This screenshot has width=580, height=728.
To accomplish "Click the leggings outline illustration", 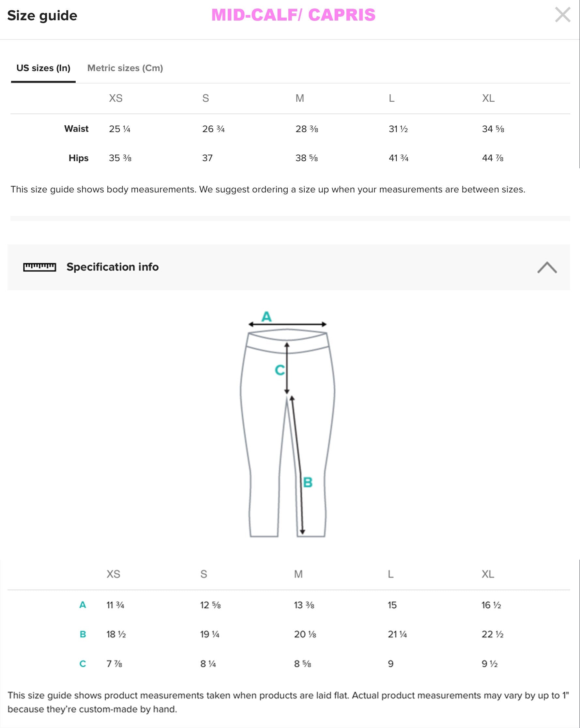I will point(257,439).
